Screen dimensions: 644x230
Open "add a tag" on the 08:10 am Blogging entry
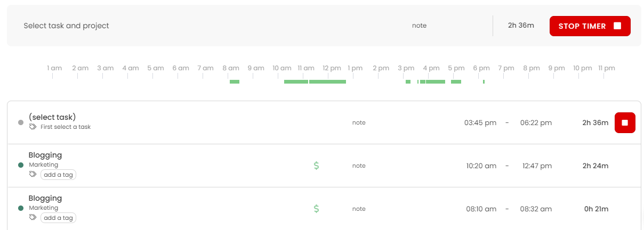(x=58, y=218)
